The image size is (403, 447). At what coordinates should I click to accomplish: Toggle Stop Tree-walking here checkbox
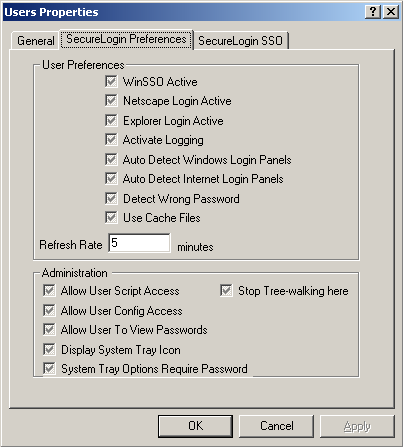[x=226, y=291]
